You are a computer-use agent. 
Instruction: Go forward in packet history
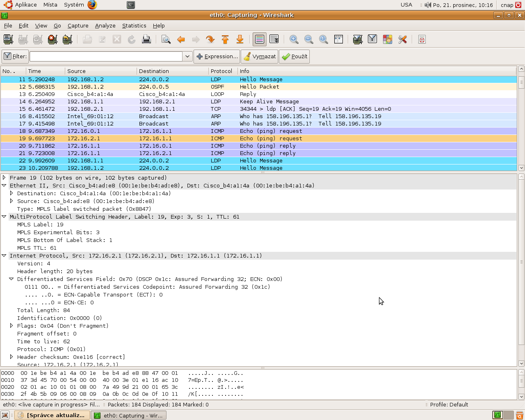(x=196, y=39)
